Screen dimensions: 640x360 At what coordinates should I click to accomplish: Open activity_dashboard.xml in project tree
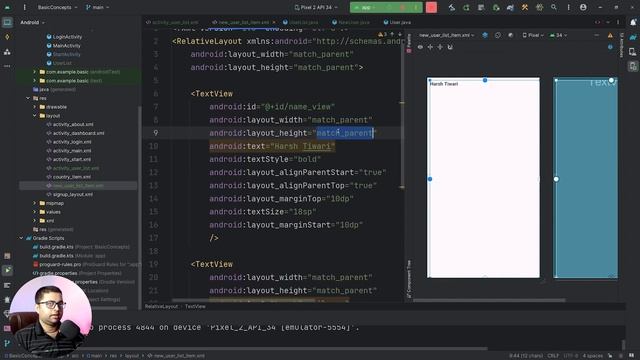coord(75,133)
